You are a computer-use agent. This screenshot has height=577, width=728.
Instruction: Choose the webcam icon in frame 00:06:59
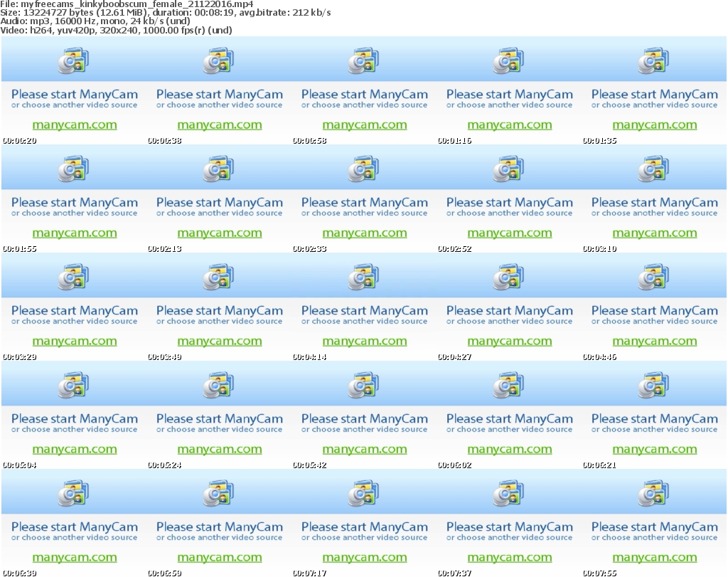[x=218, y=493]
